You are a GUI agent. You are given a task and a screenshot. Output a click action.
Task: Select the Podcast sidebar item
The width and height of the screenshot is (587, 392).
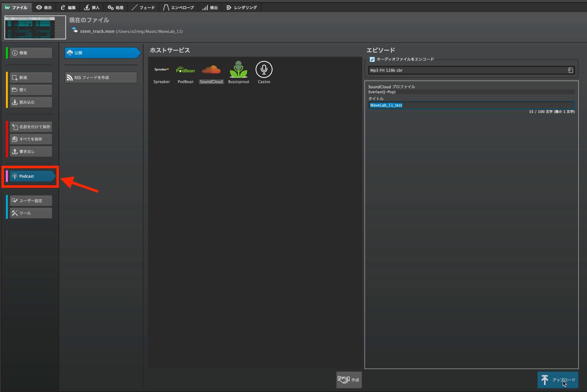[x=33, y=176]
